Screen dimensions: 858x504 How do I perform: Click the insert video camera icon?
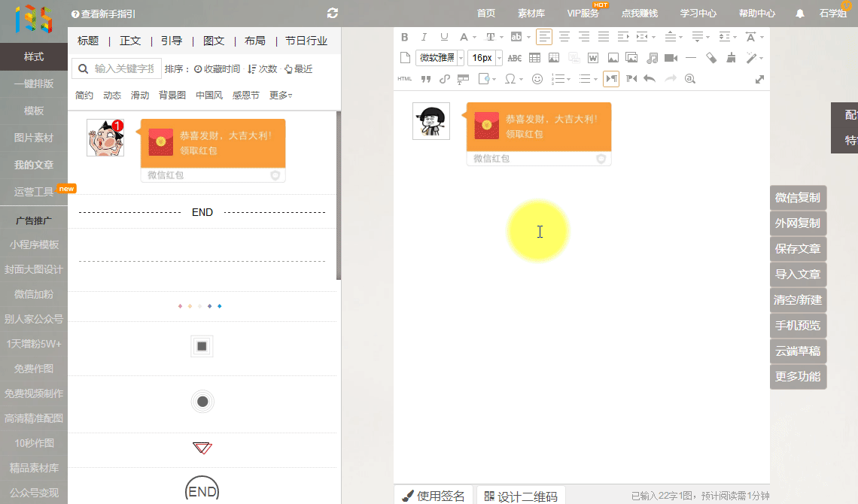[x=671, y=58]
